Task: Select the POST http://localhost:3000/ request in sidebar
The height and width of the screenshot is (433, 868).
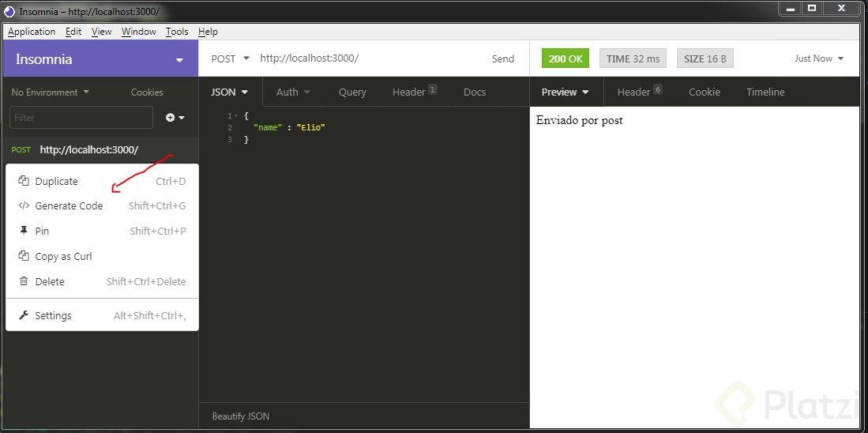Action: pos(100,149)
